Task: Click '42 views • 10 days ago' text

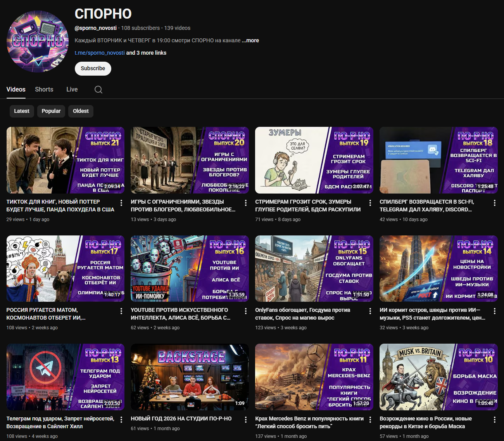Action: click(x=404, y=220)
